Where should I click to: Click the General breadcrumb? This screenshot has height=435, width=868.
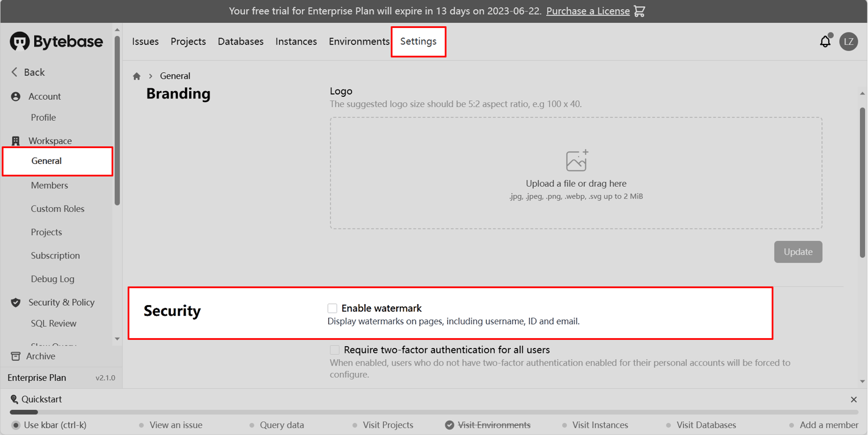(x=175, y=76)
